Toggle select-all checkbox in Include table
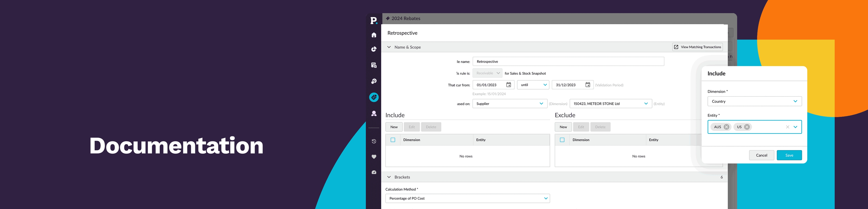Viewport: 868px width, 209px height. click(x=393, y=140)
